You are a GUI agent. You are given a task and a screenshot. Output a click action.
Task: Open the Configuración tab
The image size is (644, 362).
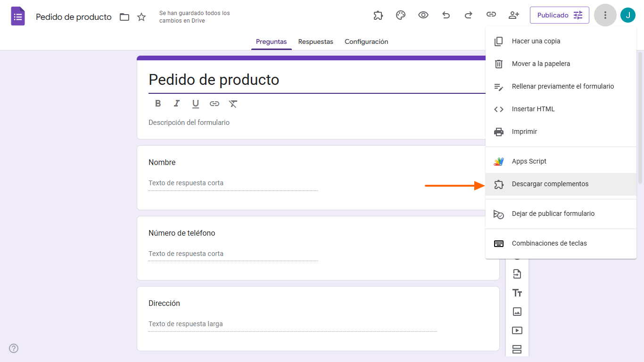tap(366, 41)
